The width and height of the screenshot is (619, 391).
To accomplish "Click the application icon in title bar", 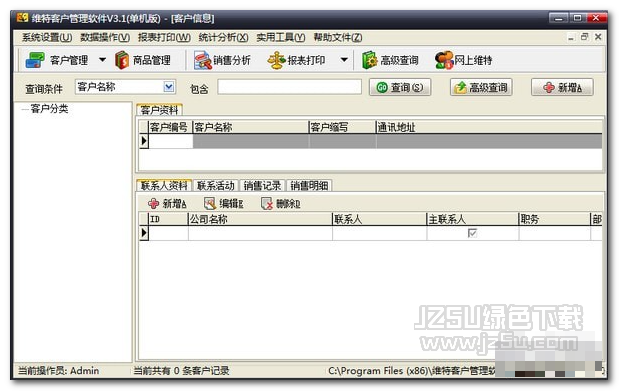I will pyautogui.click(x=23, y=18).
